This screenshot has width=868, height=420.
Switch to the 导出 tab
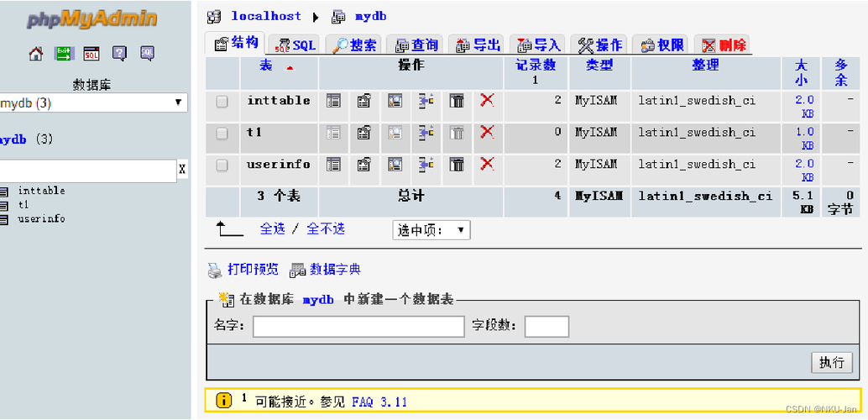click(x=478, y=45)
